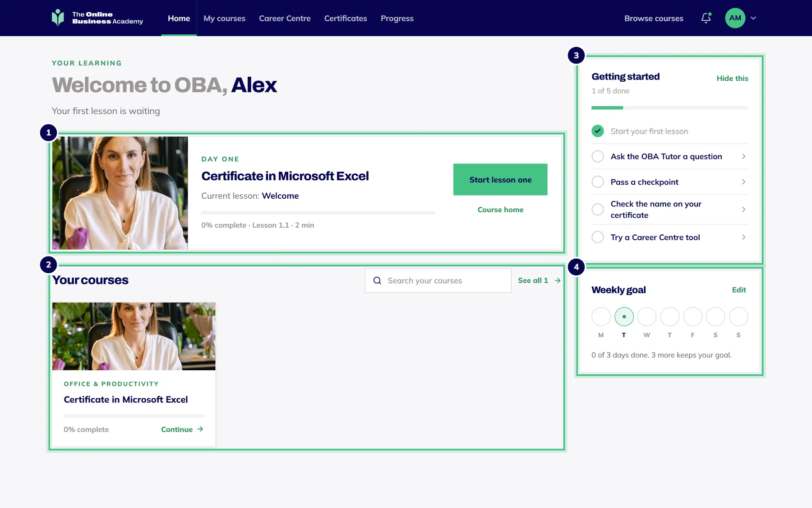Open the My courses tab

point(224,18)
